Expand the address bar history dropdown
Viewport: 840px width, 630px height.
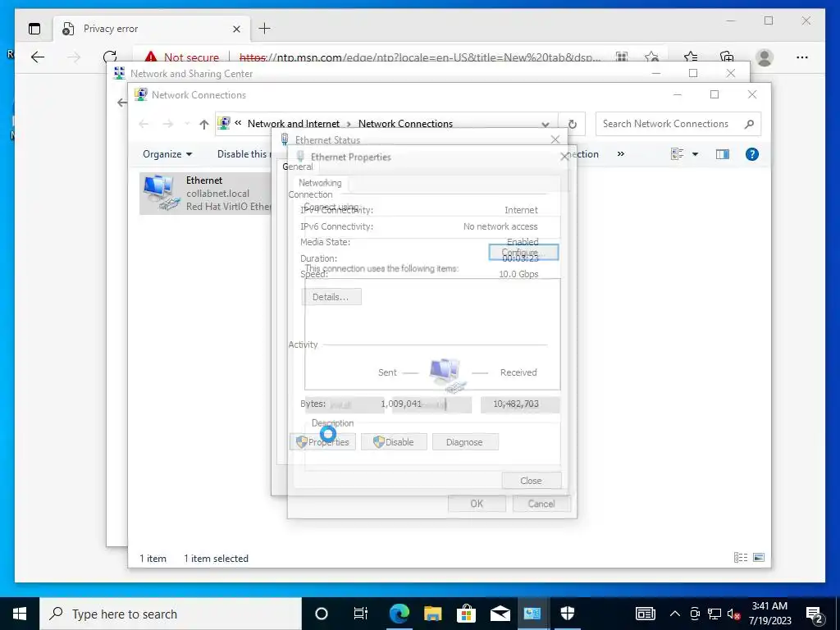[x=546, y=125]
